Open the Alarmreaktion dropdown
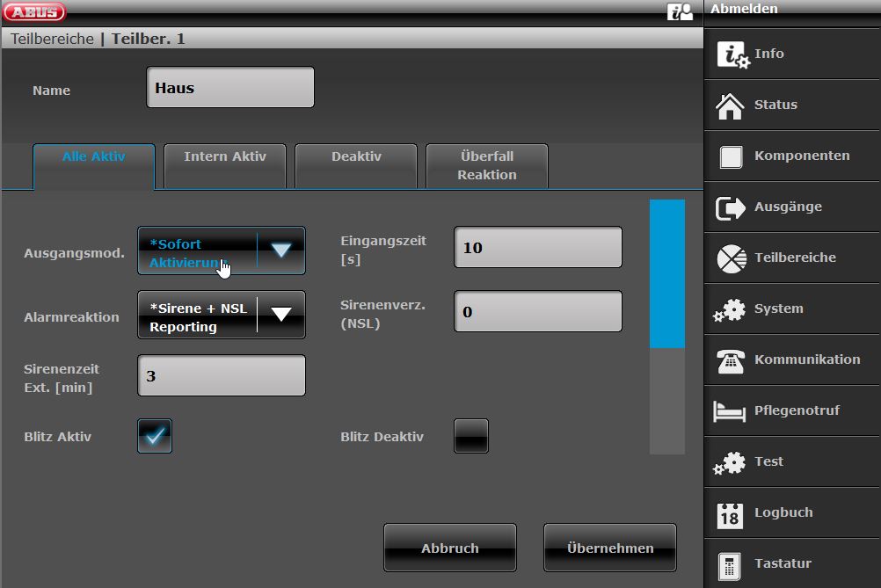This screenshot has width=881, height=588. (x=222, y=315)
